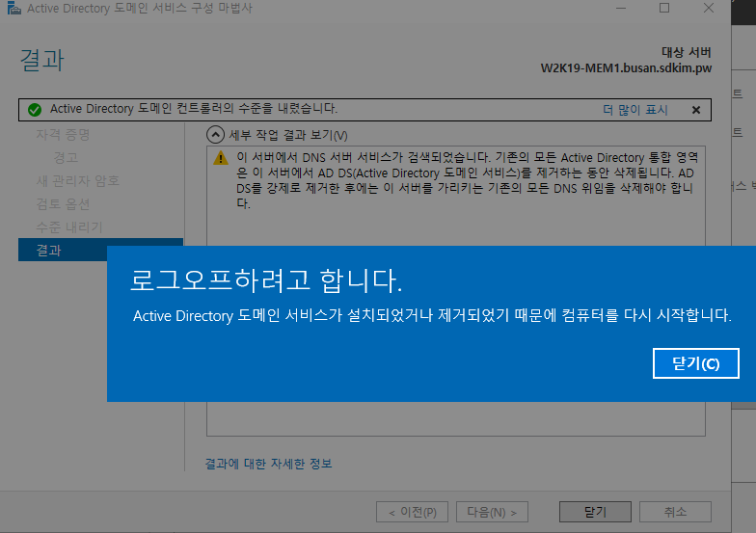Close the wizard window with title bar X
The image size is (756, 533).
[x=708, y=8]
